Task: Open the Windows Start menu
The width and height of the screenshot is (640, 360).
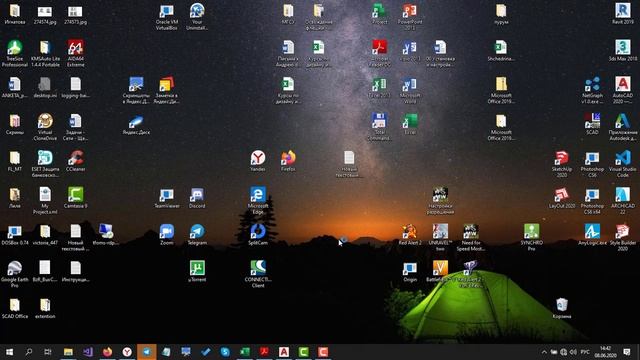Action: 9,352
